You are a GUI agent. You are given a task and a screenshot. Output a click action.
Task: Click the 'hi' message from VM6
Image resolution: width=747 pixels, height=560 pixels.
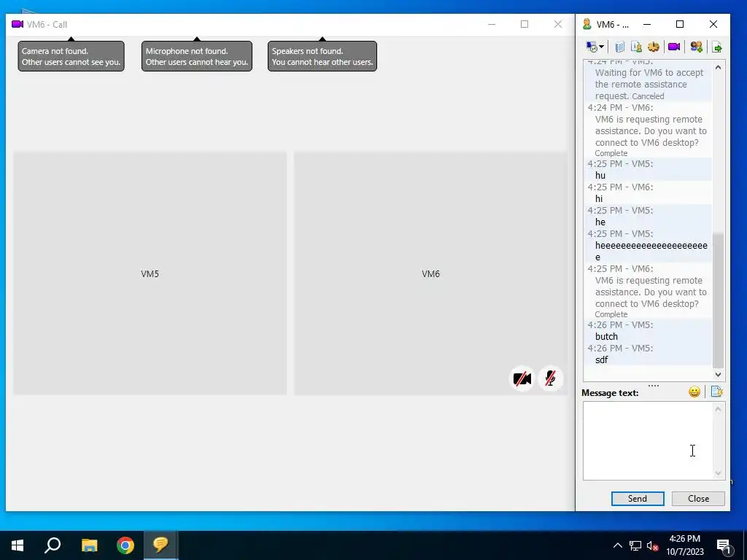[599, 199]
